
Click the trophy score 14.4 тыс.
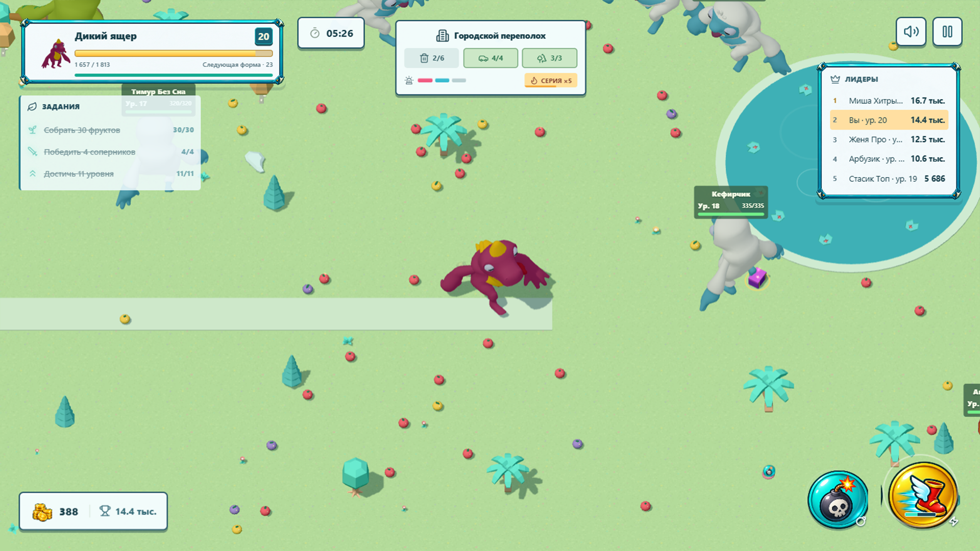coord(128,511)
